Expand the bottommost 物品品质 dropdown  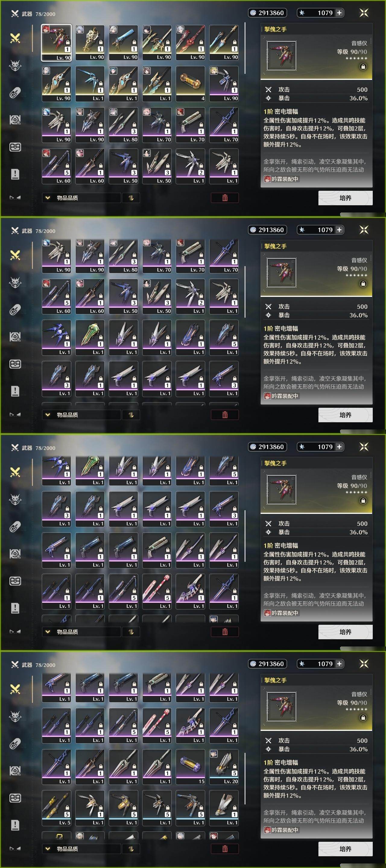point(81,849)
